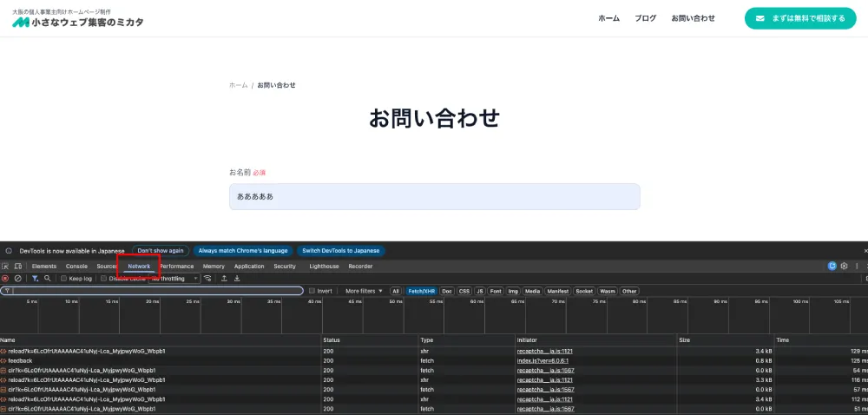Toggle the JS type filter
The width and height of the screenshot is (868, 415).
click(480, 291)
